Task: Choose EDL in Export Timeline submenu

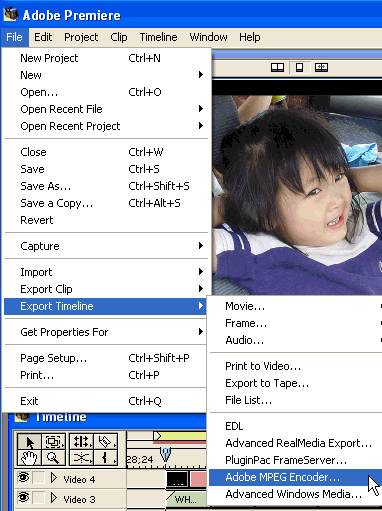Action: click(x=295, y=426)
